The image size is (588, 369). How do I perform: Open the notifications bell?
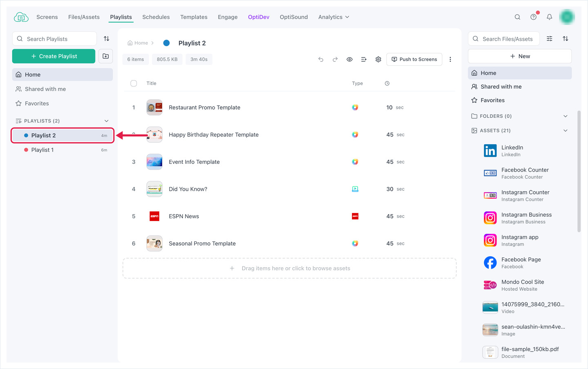click(549, 17)
